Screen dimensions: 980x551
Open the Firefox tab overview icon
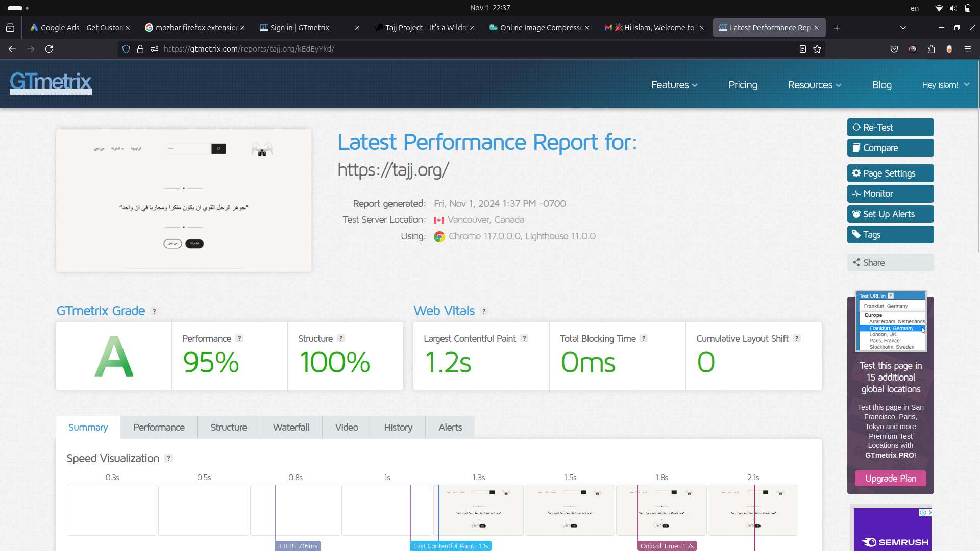coord(10,28)
